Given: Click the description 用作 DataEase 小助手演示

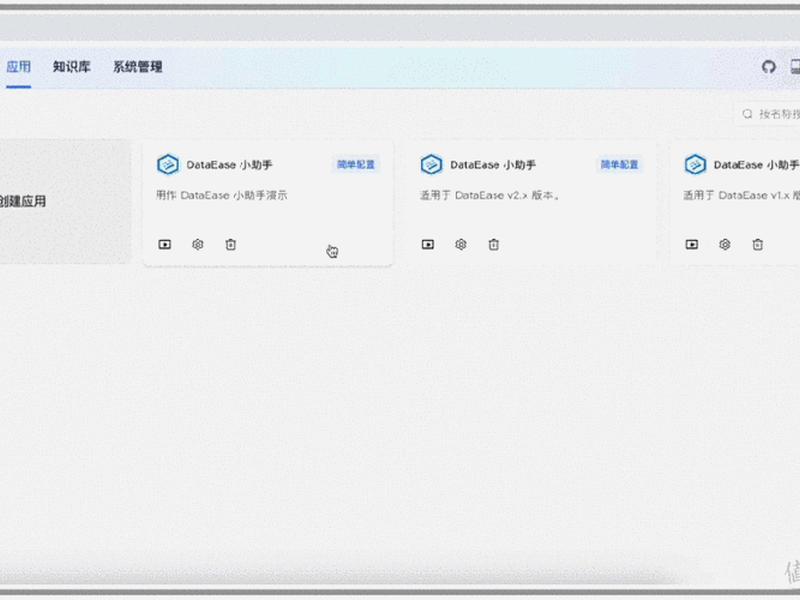Looking at the screenshot, I should click(x=221, y=195).
